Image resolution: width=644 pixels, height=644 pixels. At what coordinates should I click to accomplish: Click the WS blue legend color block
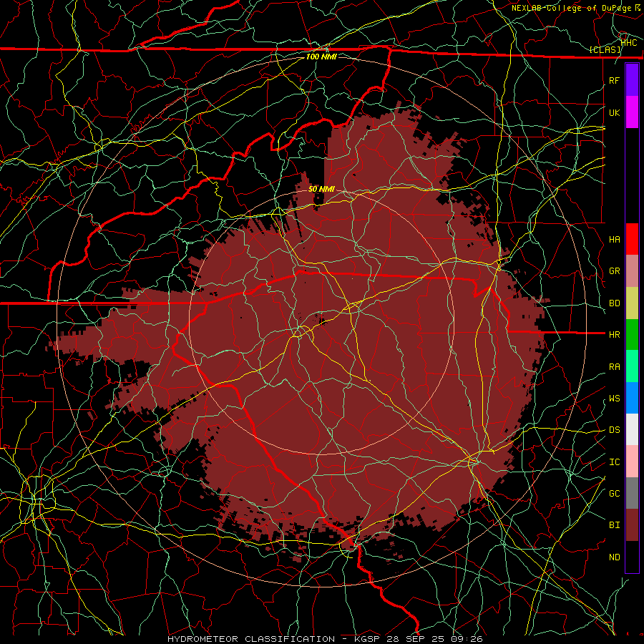pos(632,398)
